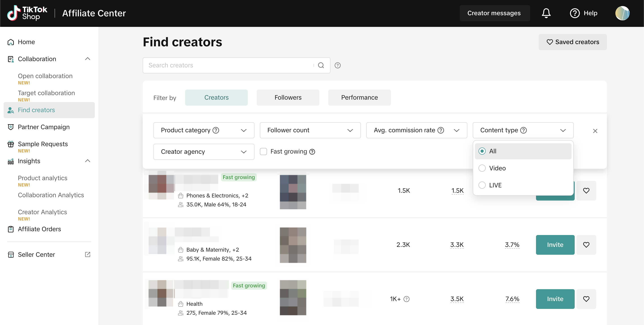This screenshot has width=644, height=325.
Task: Switch to the Performance filter tab
Action: (x=359, y=98)
